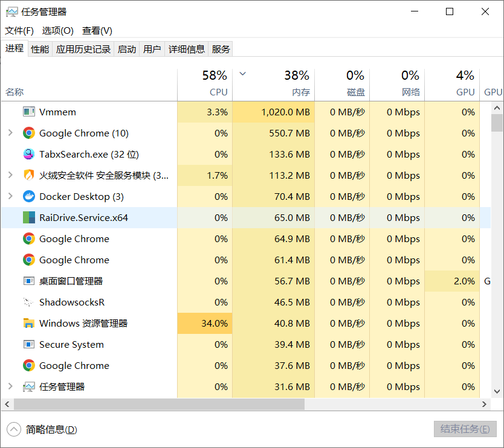Select the Secure System process name
Image resolution: width=504 pixels, height=448 pixels.
click(x=71, y=344)
